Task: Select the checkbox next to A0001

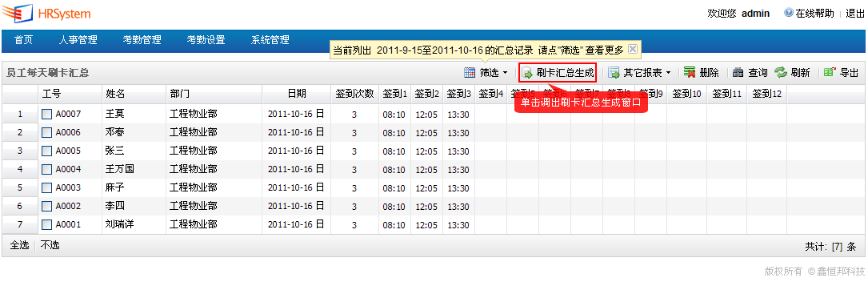Action: tap(47, 224)
